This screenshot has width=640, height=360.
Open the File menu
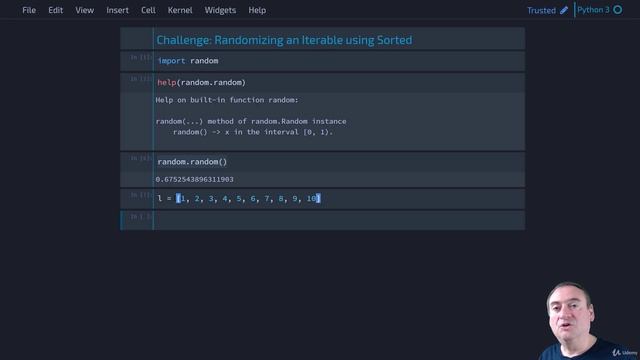[x=29, y=10]
